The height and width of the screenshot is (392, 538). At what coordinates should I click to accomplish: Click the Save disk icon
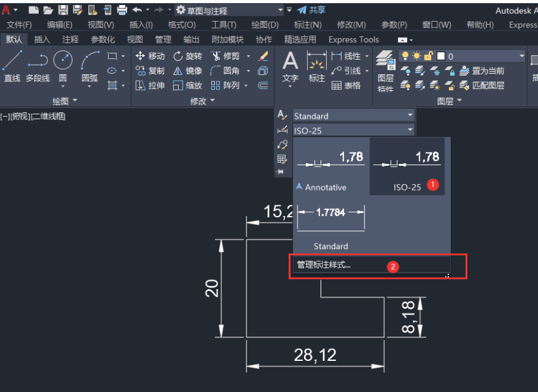[63, 10]
